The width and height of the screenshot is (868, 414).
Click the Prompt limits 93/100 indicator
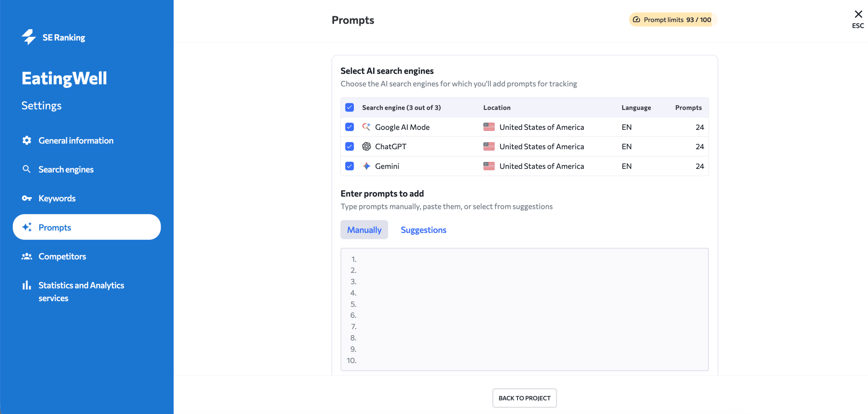click(672, 19)
